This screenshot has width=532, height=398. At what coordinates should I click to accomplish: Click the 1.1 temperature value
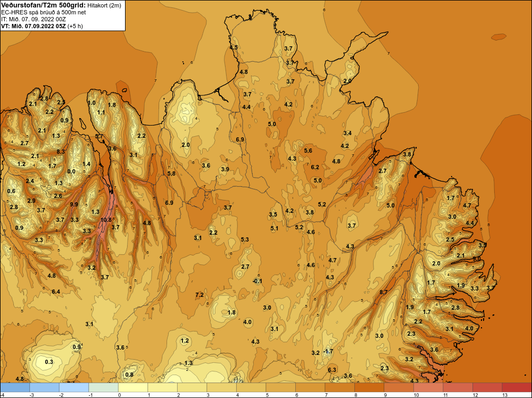(101, 112)
